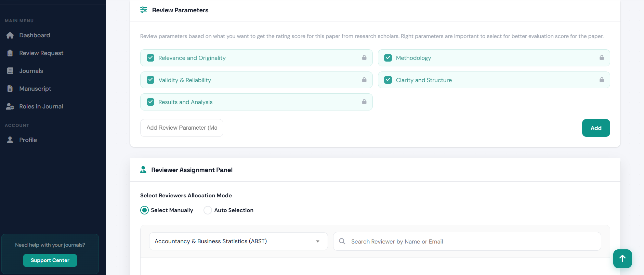Click the Add Review Parameter input field
Viewport: 644px width, 275px height.
182,128
